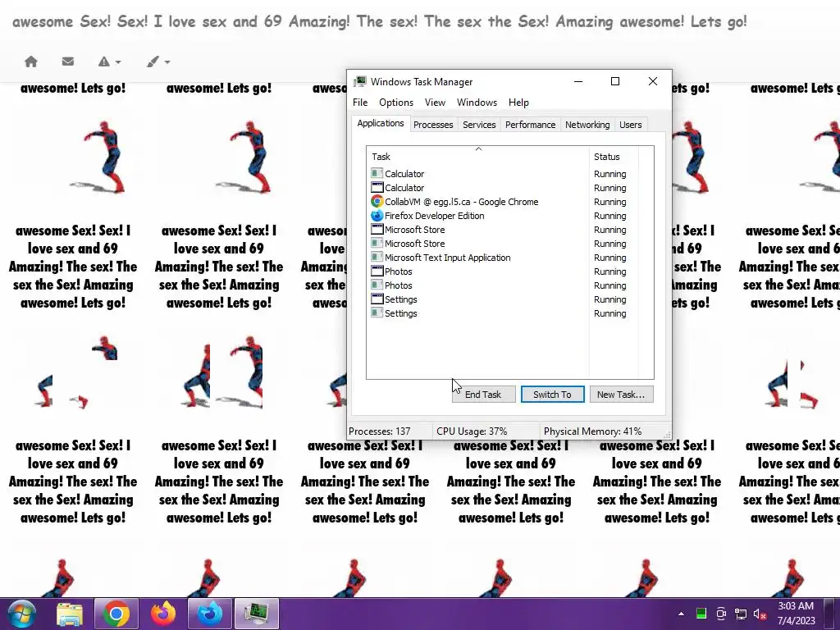Open the envelope mail icon in the webpage toolbar
The width and height of the screenshot is (840, 630).
(x=67, y=62)
